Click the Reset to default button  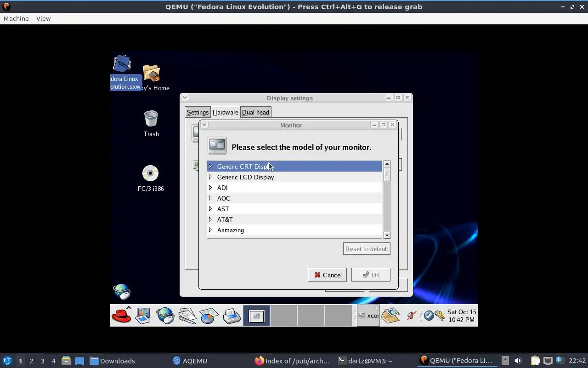[x=367, y=249]
